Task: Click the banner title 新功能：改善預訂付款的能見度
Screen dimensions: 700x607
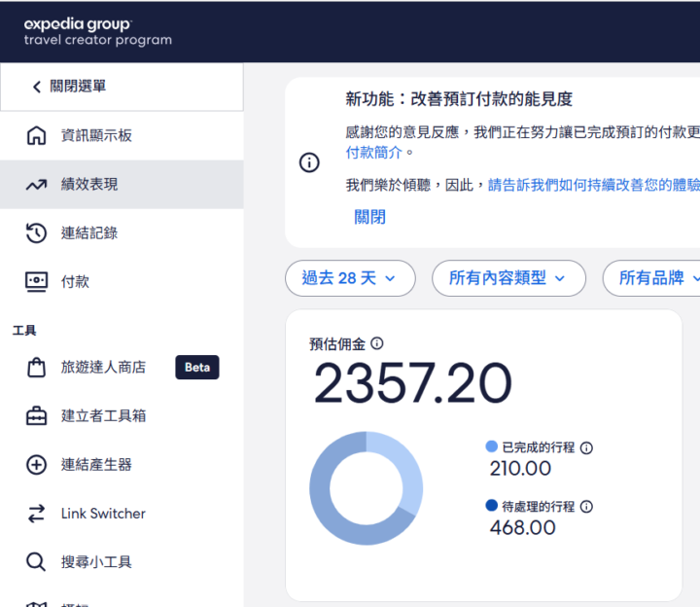Action: point(459,99)
